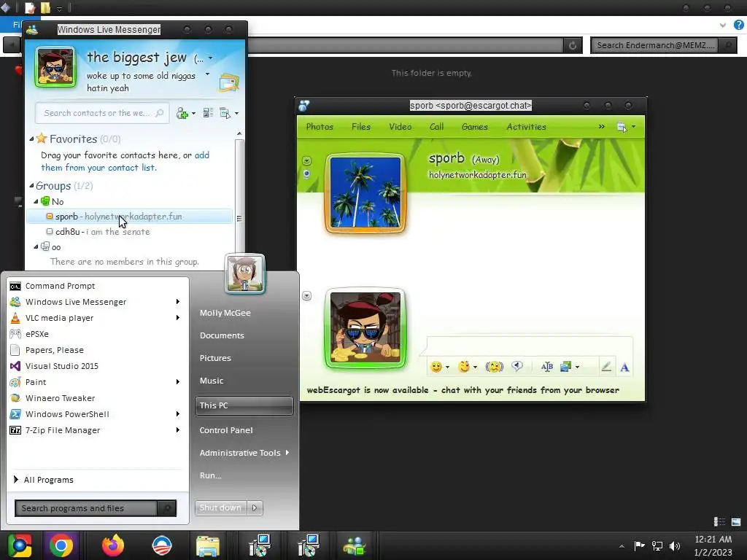747x560 pixels.
Task: Click the Windows Live Messenger taskbar icon
Action: click(x=355, y=546)
